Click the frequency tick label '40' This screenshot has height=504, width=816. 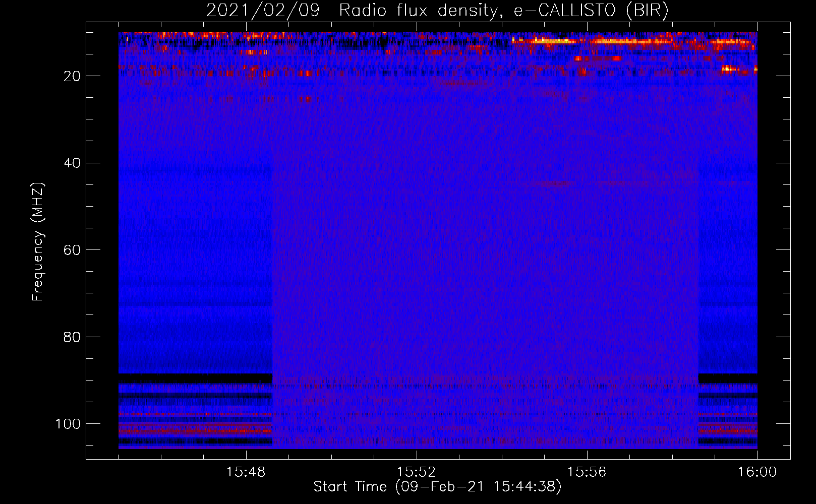coord(73,163)
